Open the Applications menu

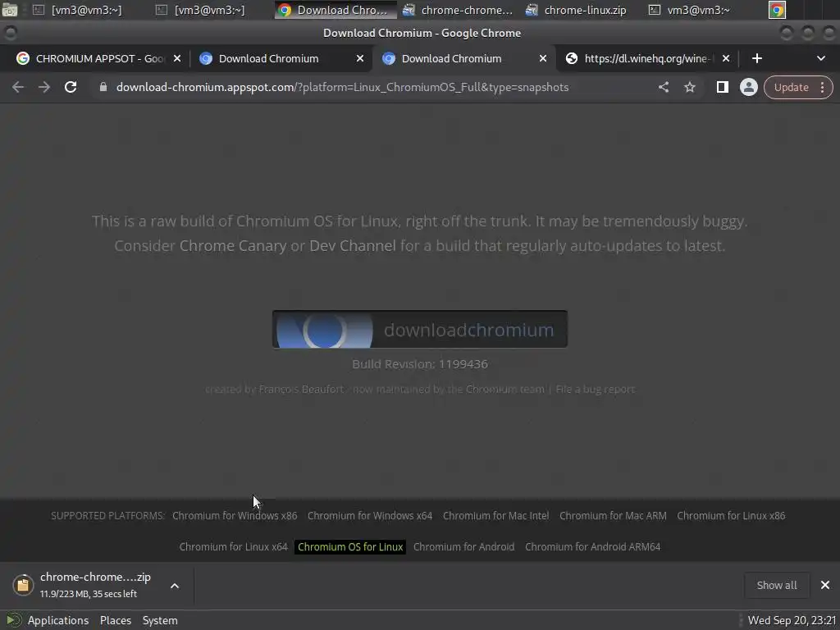(58, 620)
